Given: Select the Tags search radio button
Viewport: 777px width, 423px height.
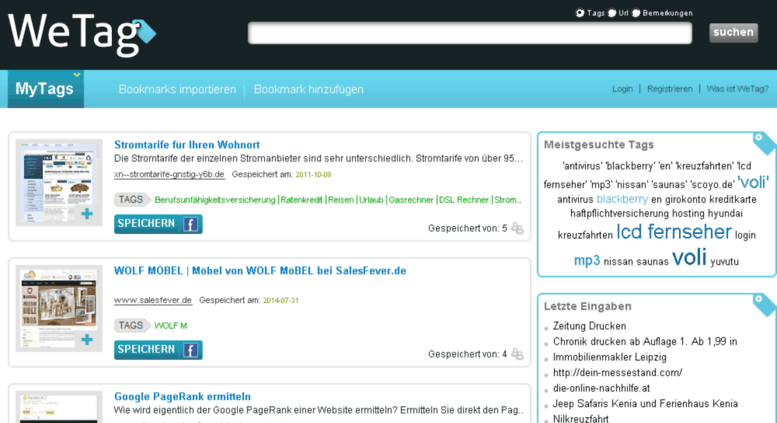Looking at the screenshot, I should [x=580, y=13].
